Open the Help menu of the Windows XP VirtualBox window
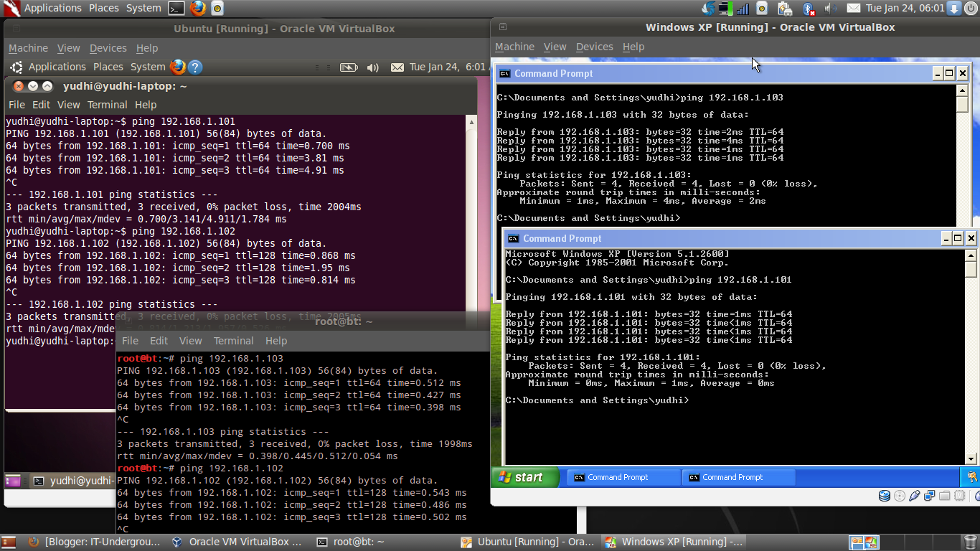 [x=633, y=47]
